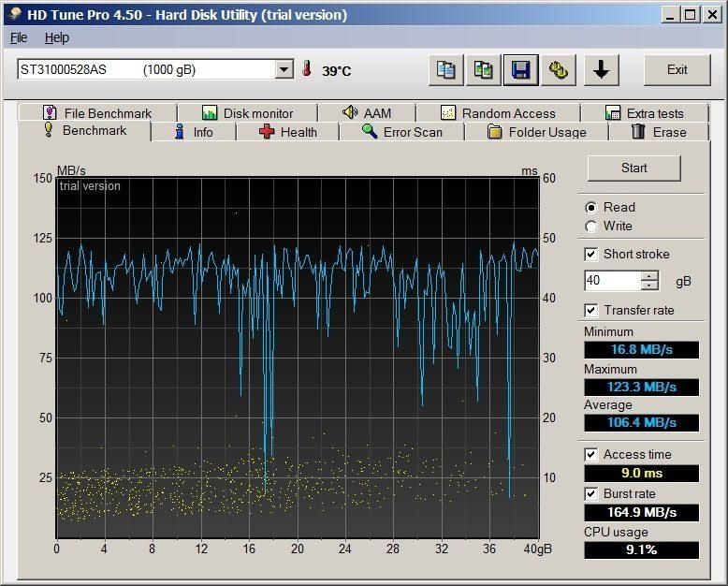This screenshot has height=586, width=728.
Task: Switch to the Error Scan tab
Action: click(402, 132)
